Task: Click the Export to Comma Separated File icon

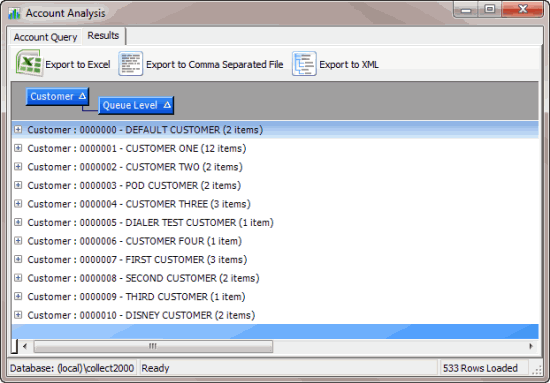Action: tap(130, 63)
